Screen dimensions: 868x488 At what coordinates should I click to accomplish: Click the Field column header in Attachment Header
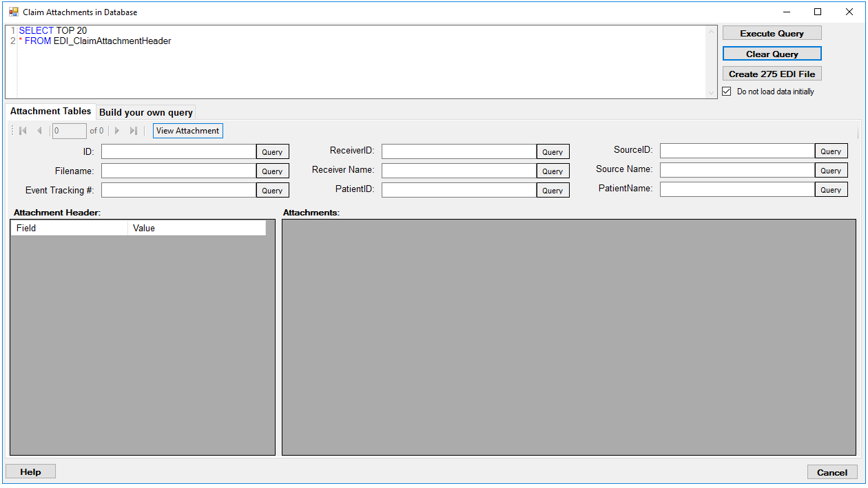click(69, 227)
